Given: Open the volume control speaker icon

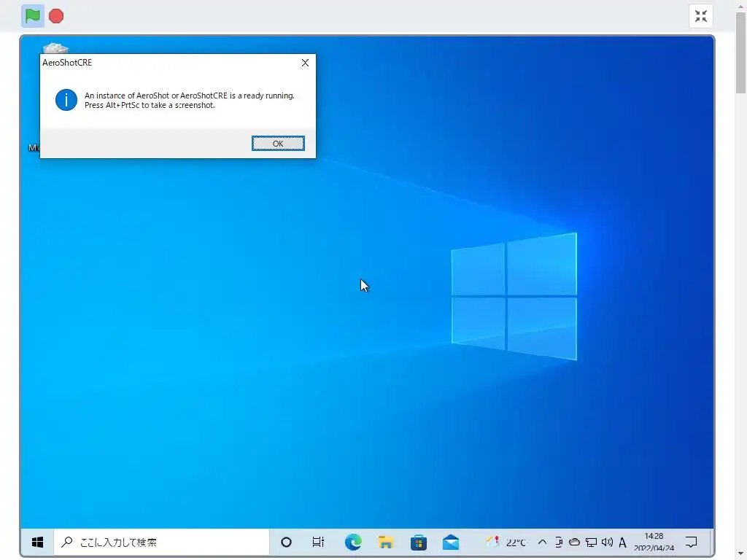Looking at the screenshot, I should point(607,542).
